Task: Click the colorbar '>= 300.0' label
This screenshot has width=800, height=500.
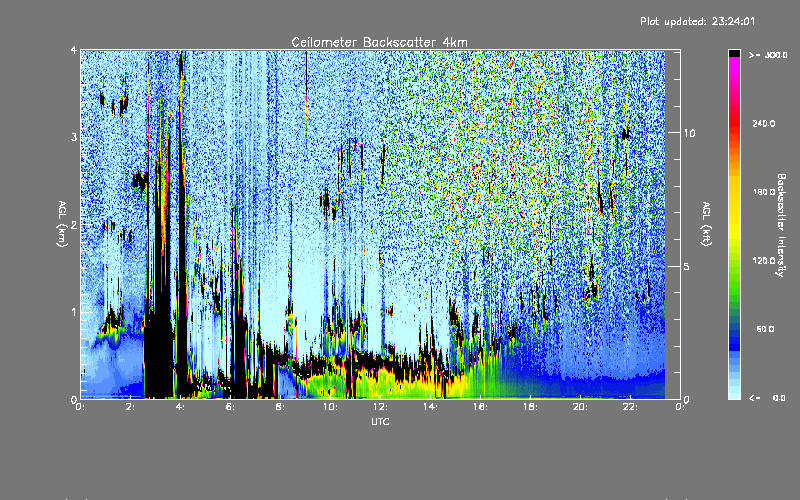Action: [x=767, y=55]
